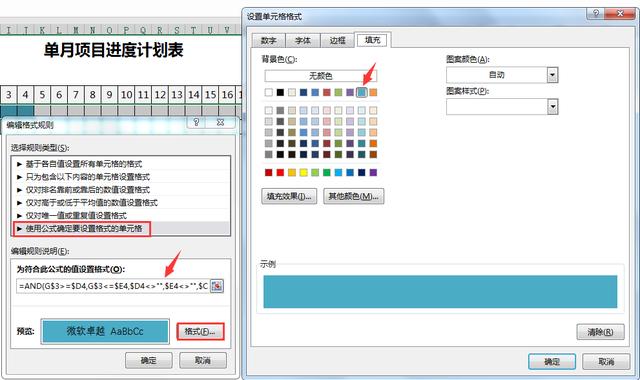Open the 数字 tab
Image resolution: width=640 pixels, height=380 pixels.
point(268,40)
